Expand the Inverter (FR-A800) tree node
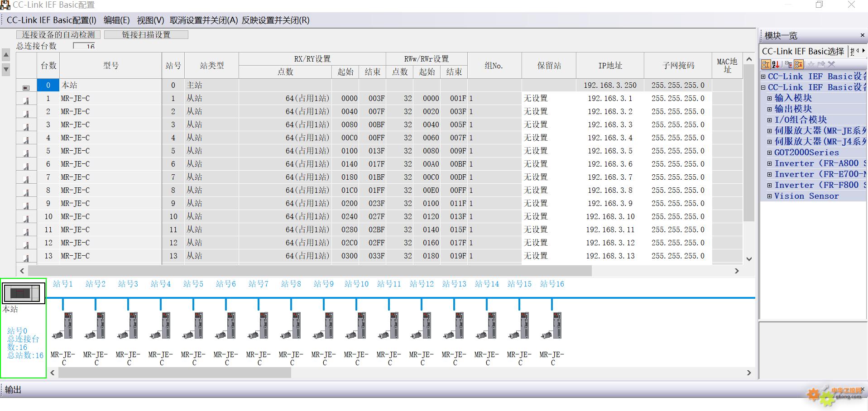This screenshot has height=411, width=868. pyautogui.click(x=769, y=163)
